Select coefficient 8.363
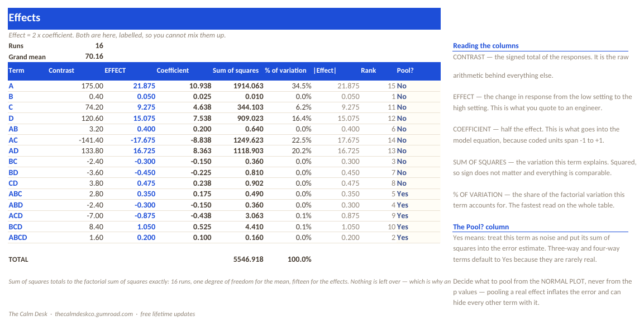This screenshot has width=644, height=325. (x=202, y=151)
